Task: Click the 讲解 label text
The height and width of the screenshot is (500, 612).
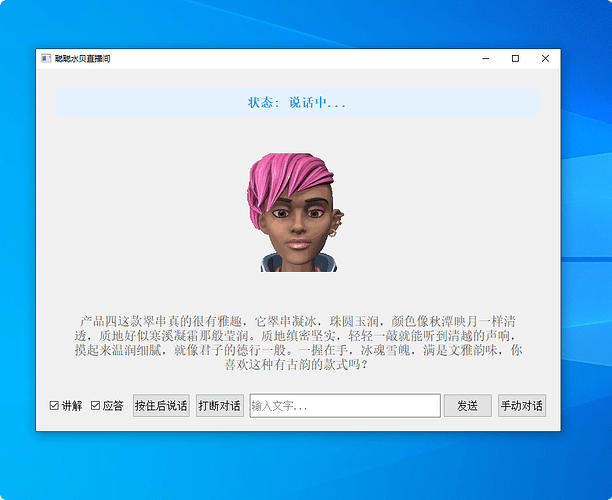Action: [72, 406]
